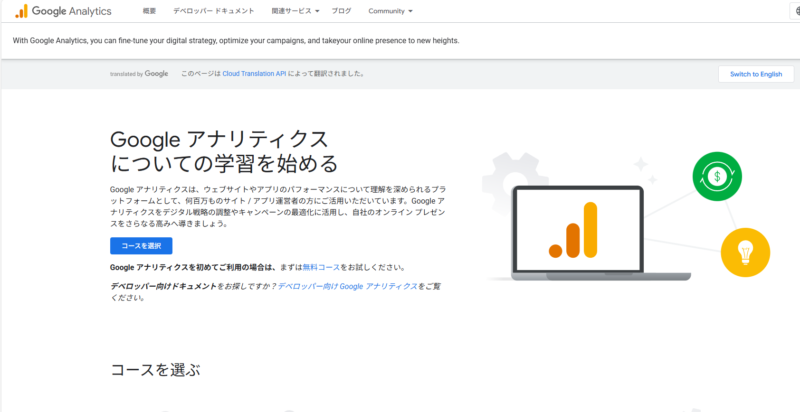Open デベロッパー向け Google アナリティクス link
This screenshot has height=412, width=800.
(x=347, y=287)
